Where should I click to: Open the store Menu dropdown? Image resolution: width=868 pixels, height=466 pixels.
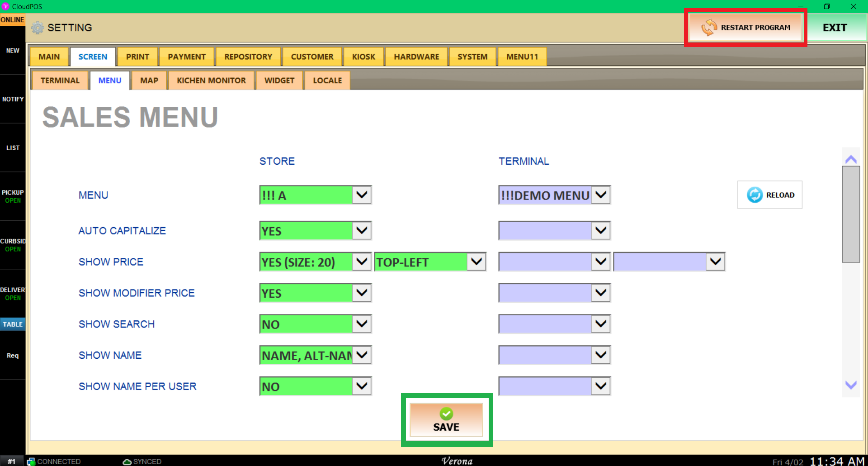click(361, 195)
